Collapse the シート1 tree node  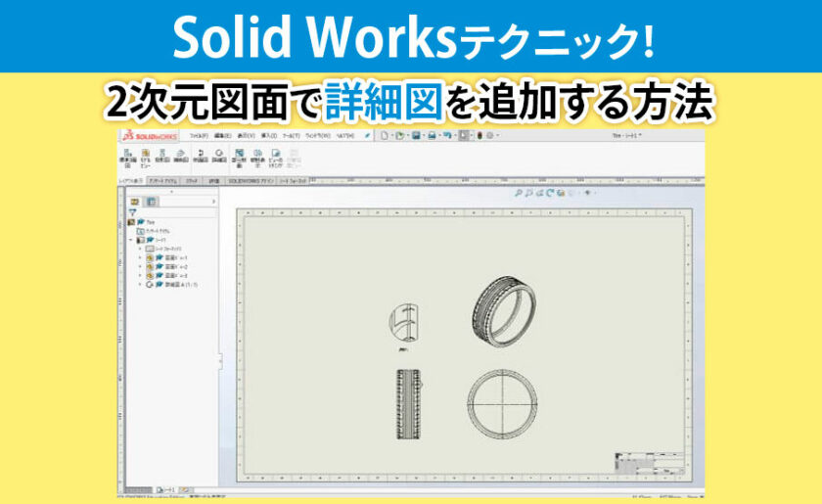131,240
